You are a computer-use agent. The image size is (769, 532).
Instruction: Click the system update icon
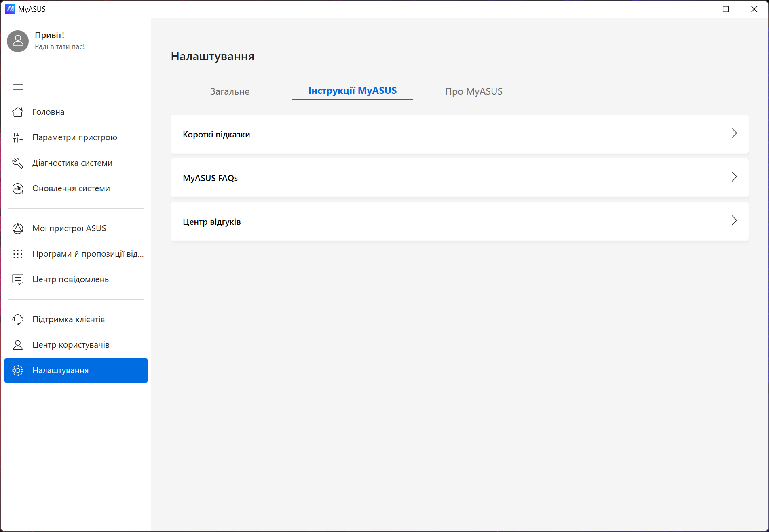[18, 188]
